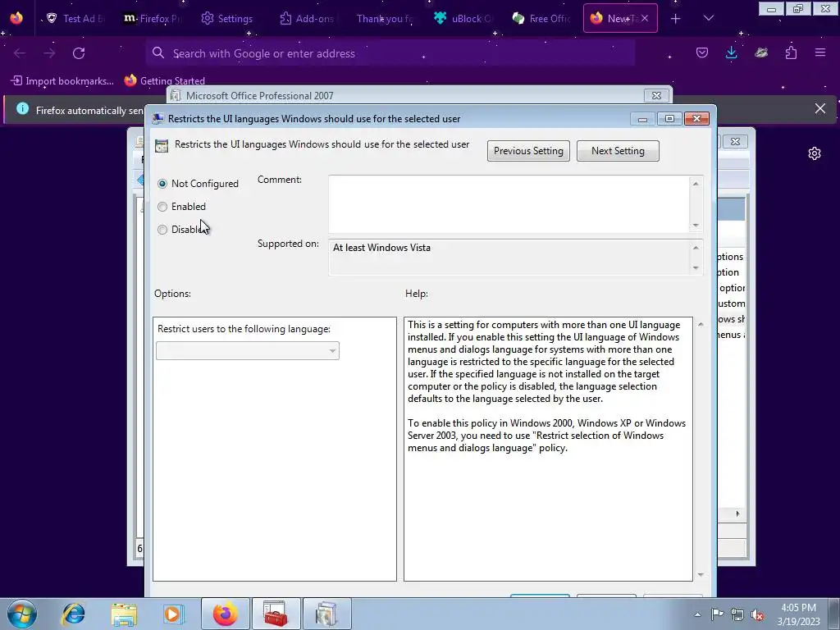The width and height of the screenshot is (840, 630).
Task: Click Import bookmarks link
Action: pyautogui.click(x=62, y=81)
